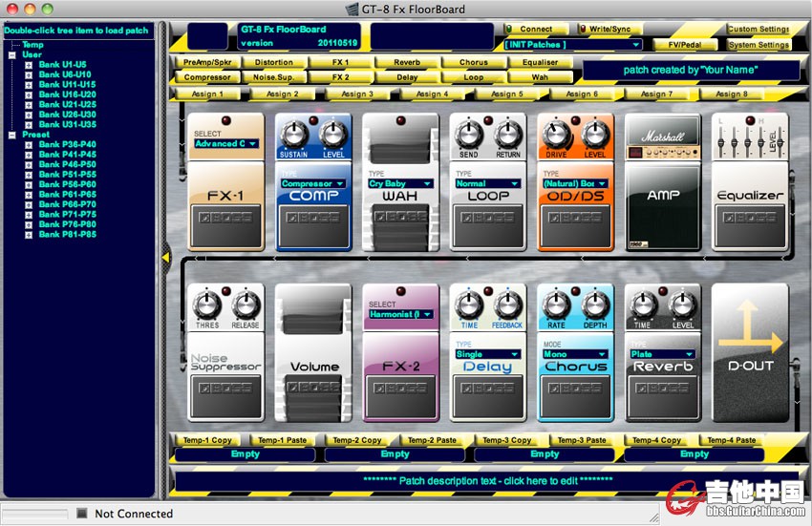Click the LOOP SEND knob
This screenshot has width=812, height=526.
click(x=469, y=135)
